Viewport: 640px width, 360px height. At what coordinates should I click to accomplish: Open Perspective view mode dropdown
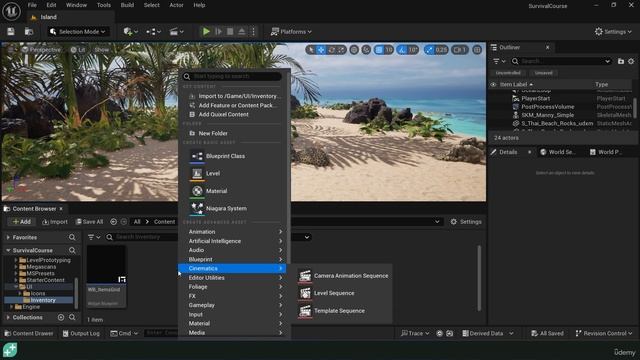[x=41, y=49]
